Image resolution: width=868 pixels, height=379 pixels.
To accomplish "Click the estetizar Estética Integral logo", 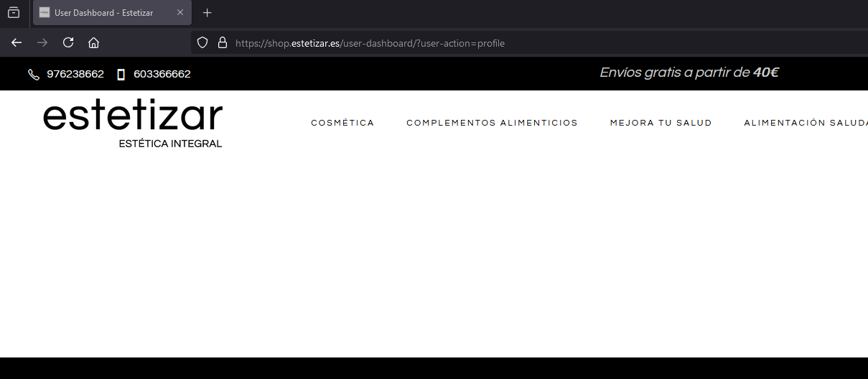I will [x=133, y=125].
